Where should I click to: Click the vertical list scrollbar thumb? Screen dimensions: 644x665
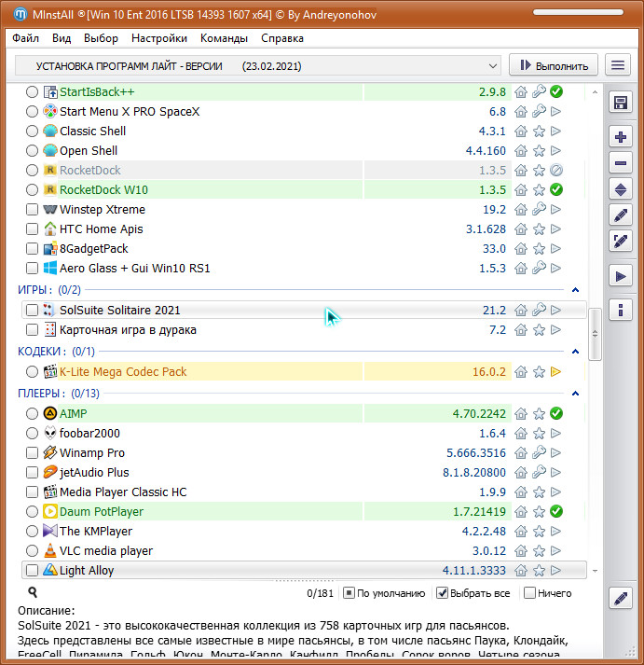point(595,334)
